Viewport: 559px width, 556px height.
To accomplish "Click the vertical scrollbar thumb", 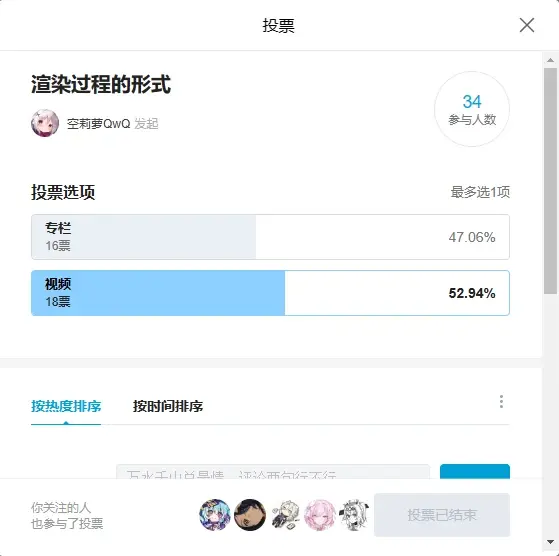I will point(550,181).
